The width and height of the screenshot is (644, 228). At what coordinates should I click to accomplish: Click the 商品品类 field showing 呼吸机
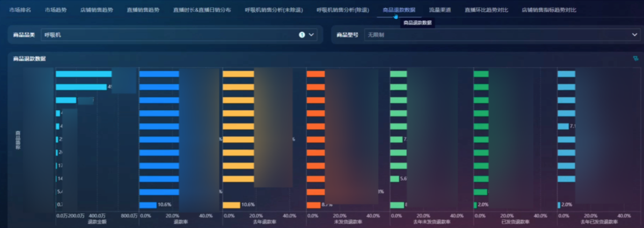coord(179,35)
